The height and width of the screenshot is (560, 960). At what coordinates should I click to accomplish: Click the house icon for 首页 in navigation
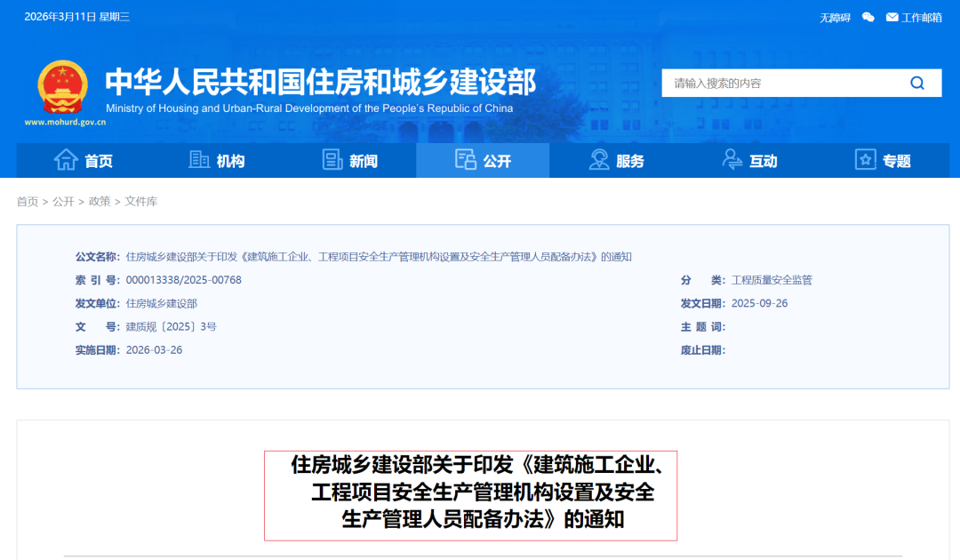click(x=66, y=160)
